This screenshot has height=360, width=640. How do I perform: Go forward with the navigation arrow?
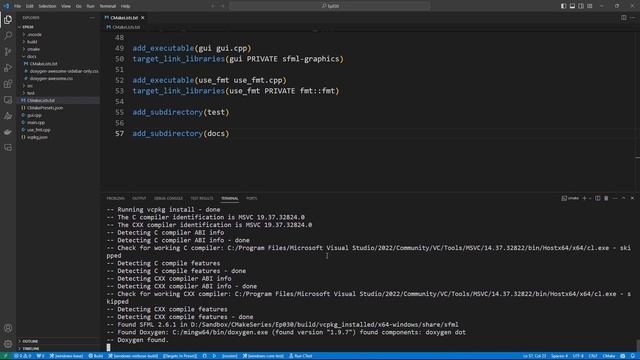(222, 6)
